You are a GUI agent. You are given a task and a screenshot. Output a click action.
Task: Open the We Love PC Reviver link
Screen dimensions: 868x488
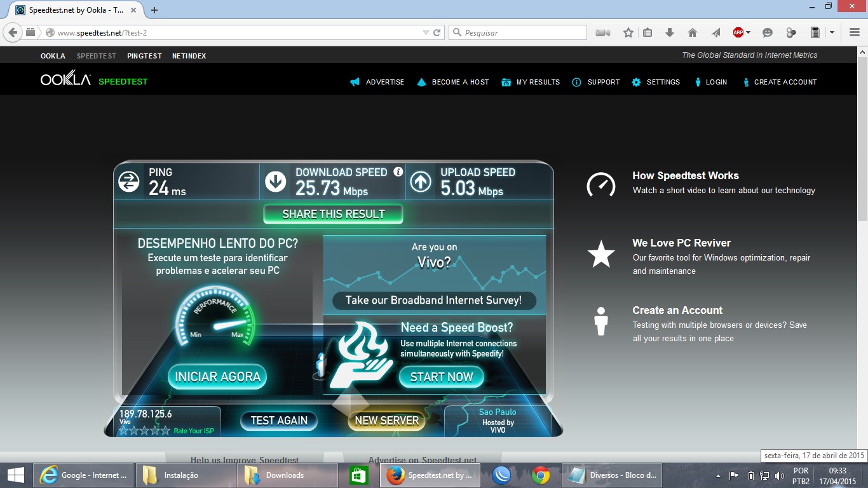pyautogui.click(x=681, y=243)
